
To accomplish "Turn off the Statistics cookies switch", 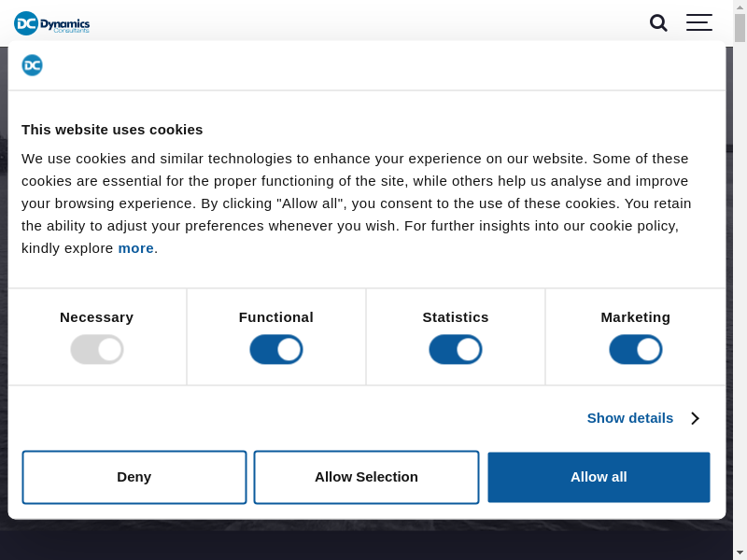I will pyautogui.click(x=456, y=350).
